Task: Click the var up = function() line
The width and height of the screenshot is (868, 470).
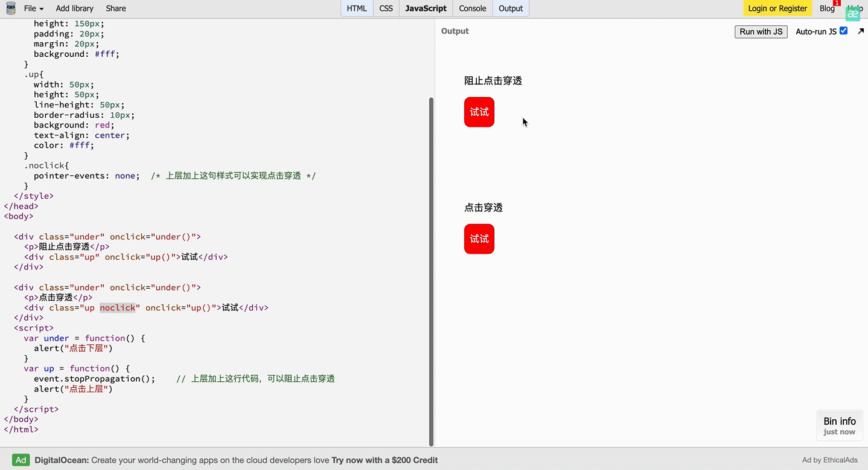Action: (77, 369)
